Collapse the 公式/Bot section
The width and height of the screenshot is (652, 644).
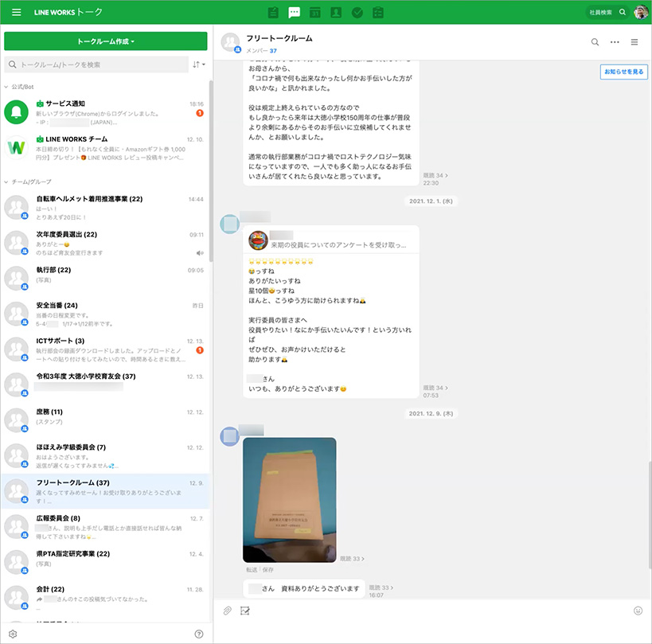[x=7, y=86]
